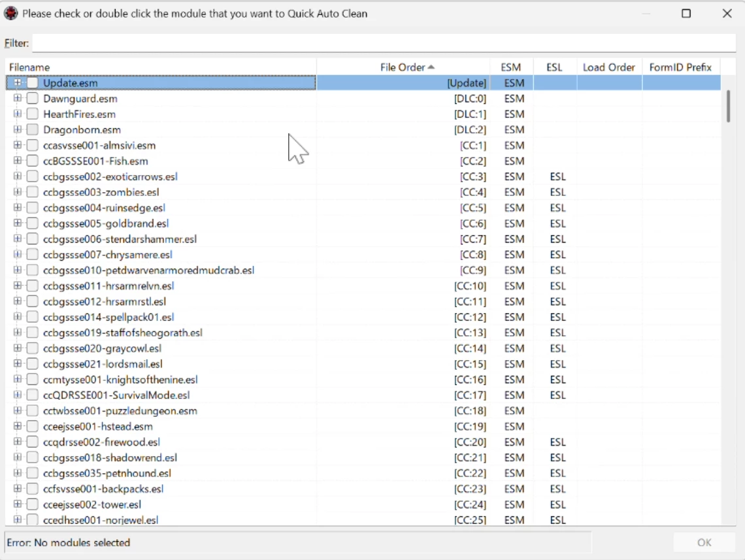This screenshot has height=560, width=745.
Task: Close the module selection dialog
Action: click(727, 13)
